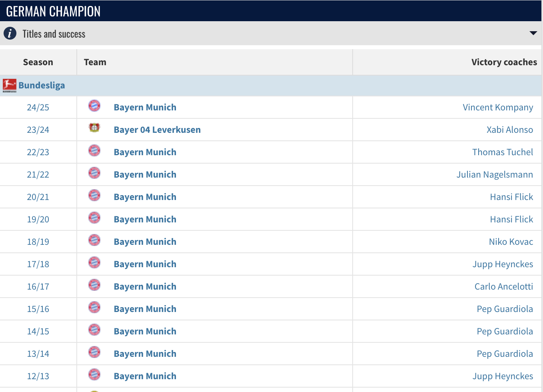Image resolution: width=543 pixels, height=392 pixels.
Task: Open Pep Guardiola link in 15/16 row
Action: [x=505, y=309]
